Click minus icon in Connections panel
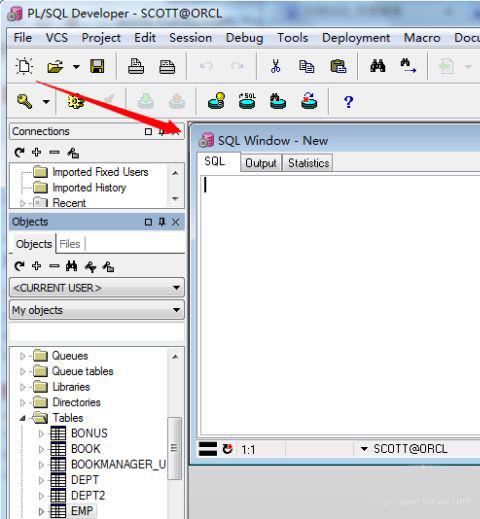 tap(54, 152)
